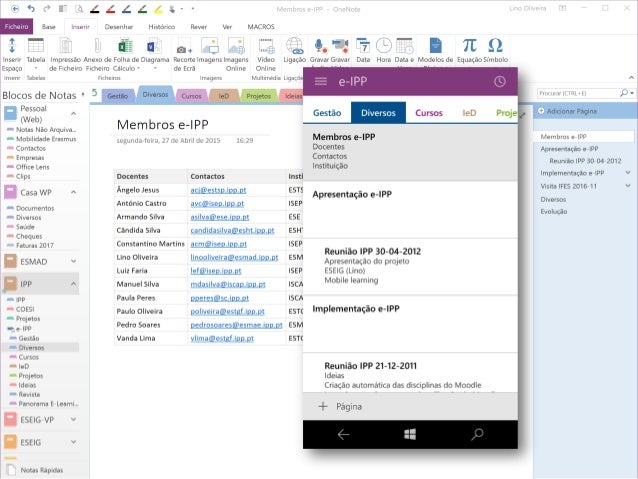Collapse the Pessoal (Web) notebook
The image size is (638, 479).
coord(74,113)
